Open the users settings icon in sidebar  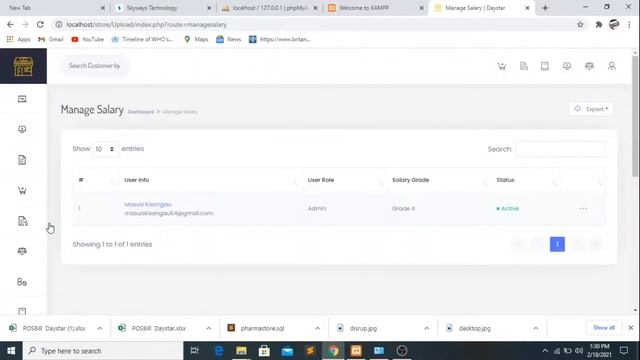point(22,282)
